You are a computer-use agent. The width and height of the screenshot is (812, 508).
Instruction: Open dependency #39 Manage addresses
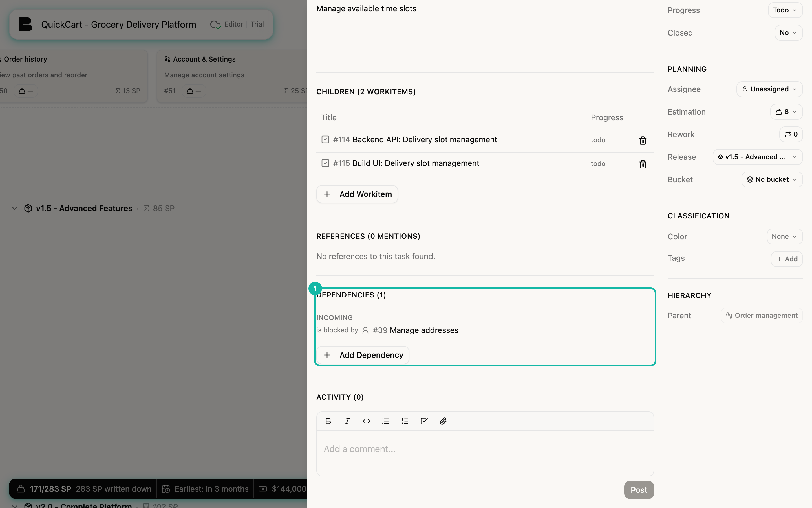click(415, 330)
